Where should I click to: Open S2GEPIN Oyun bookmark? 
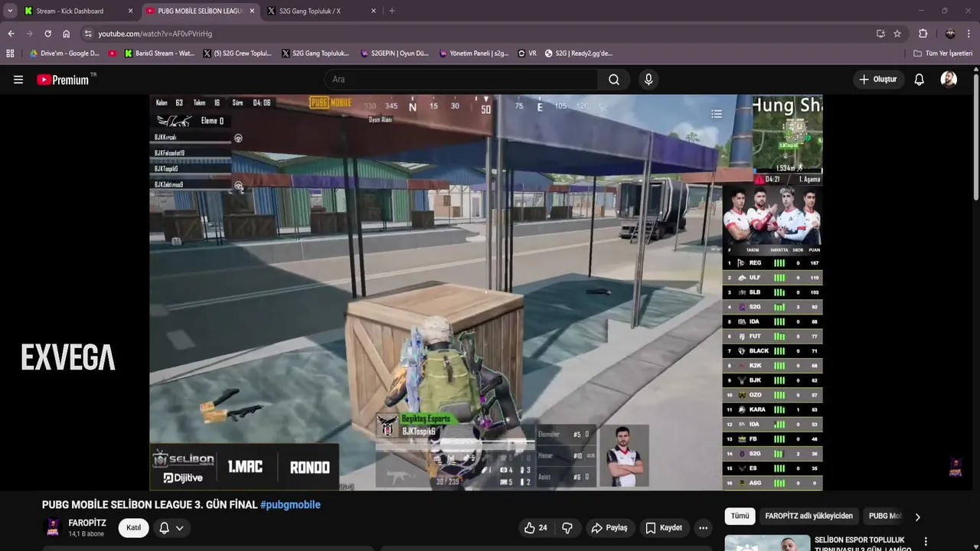click(394, 54)
